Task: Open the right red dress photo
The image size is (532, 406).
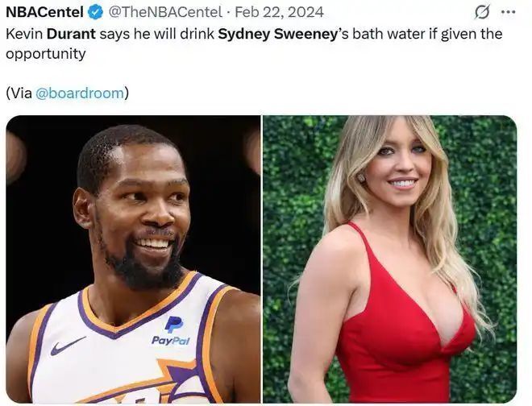Action: tap(390, 258)
